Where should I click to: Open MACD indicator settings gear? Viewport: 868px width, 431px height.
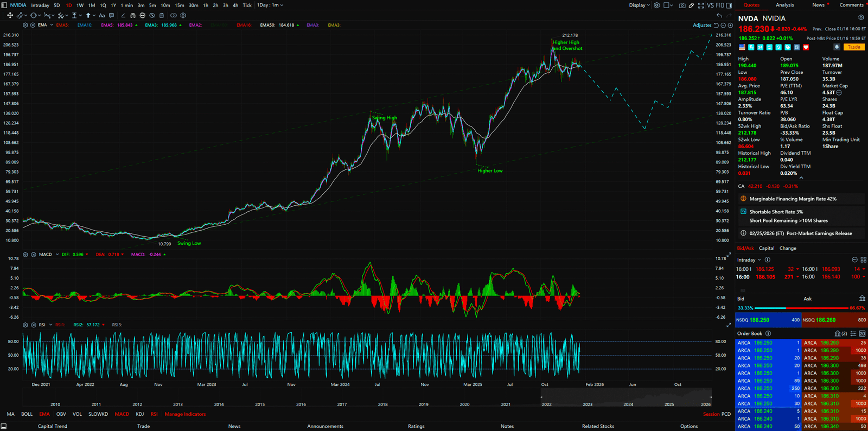coord(25,255)
